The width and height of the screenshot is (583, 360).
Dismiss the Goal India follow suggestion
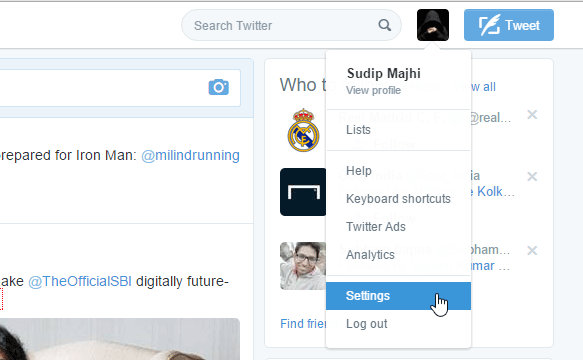(532, 176)
